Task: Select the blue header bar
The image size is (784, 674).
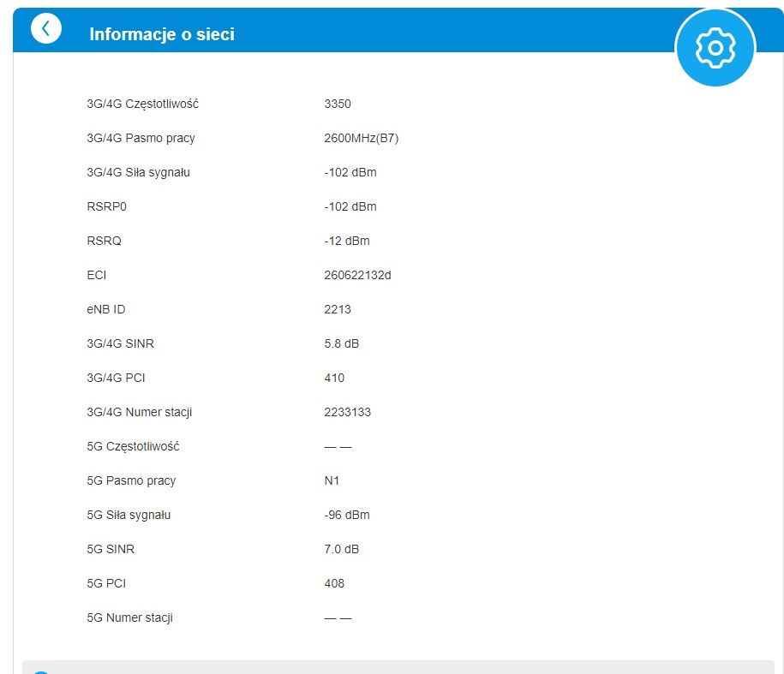Action: pos(386,34)
